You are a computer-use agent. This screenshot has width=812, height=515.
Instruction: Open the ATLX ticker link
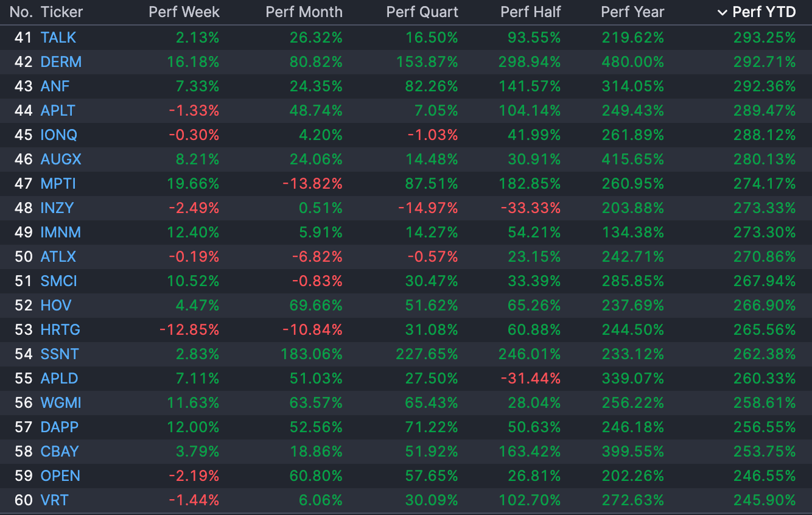[x=58, y=257]
